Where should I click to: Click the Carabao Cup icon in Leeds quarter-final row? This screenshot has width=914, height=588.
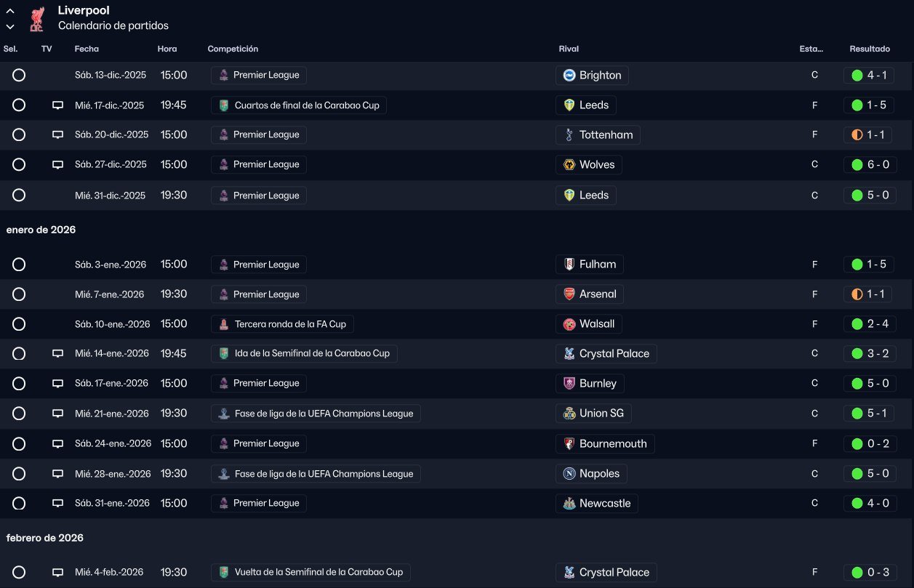(224, 105)
